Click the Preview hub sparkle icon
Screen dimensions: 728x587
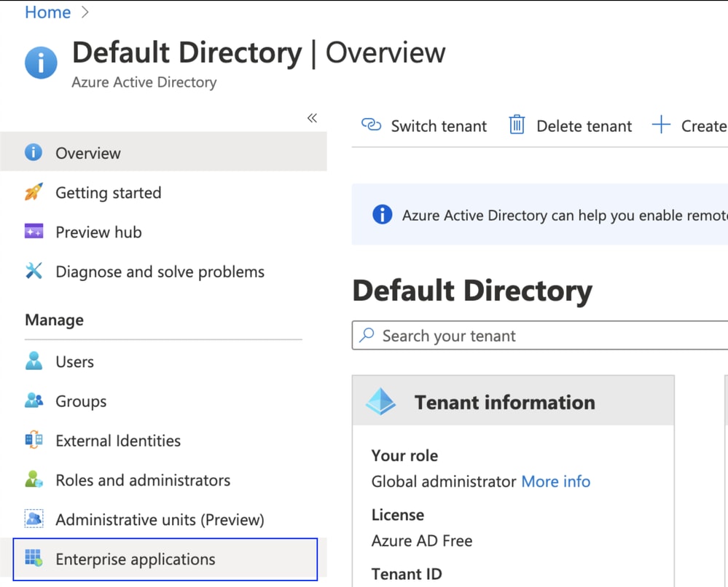click(x=34, y=231)
